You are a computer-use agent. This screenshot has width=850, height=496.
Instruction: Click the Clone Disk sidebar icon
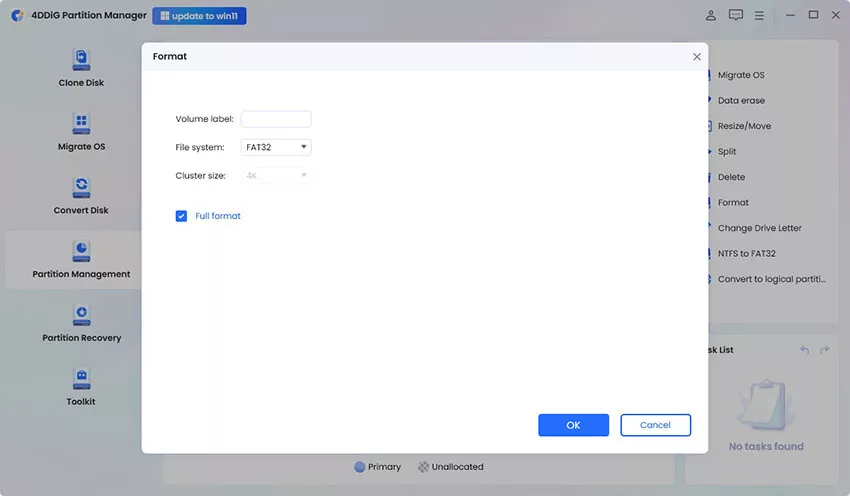(81, 60)
